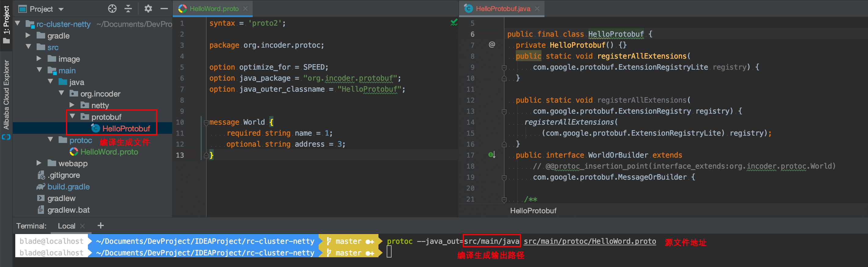Image resolution: width=868 pixels, height=267 pixels.
Task: Click the HelloProtobuf class file icon
Action: (x=96, y=128)
